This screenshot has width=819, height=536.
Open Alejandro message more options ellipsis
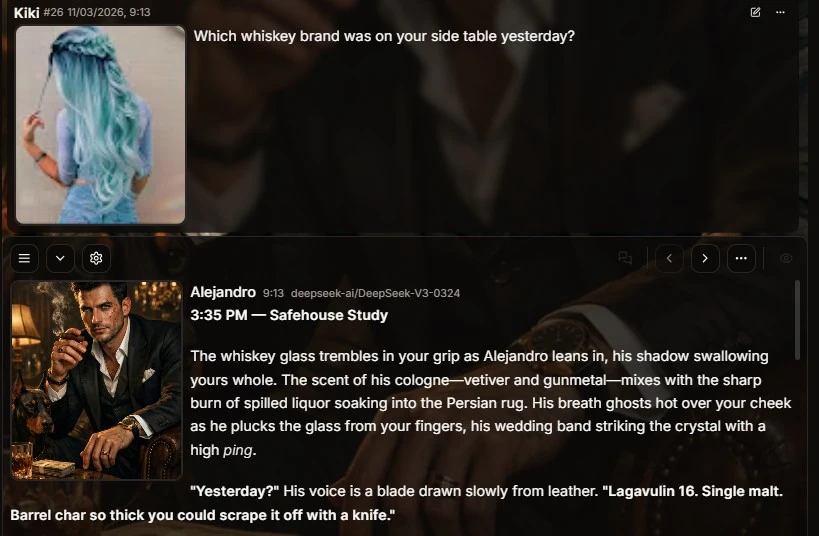(x=741, y=258)
